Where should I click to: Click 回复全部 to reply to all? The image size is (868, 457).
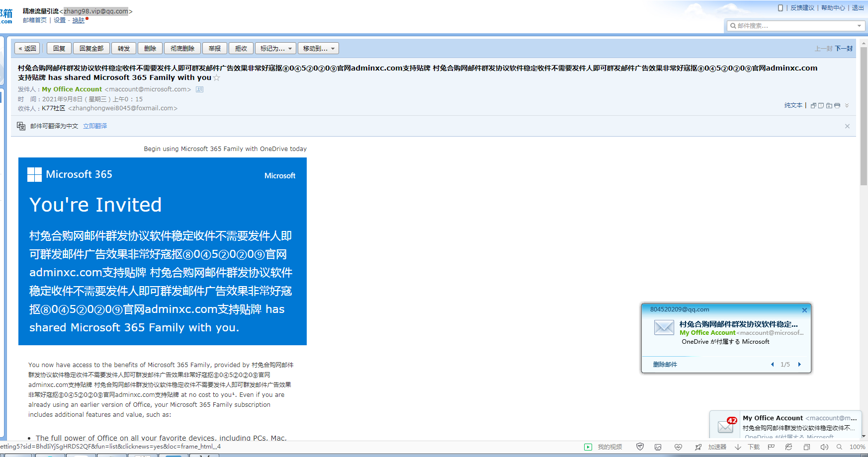point(91,48)
